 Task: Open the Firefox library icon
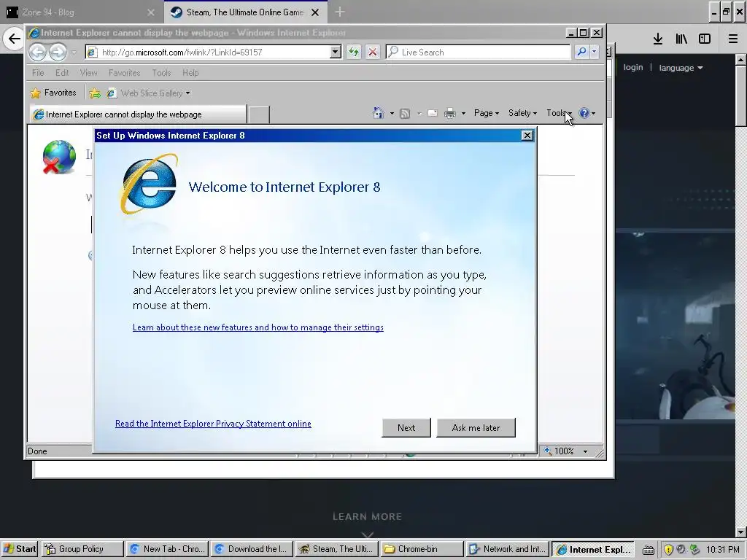coord(681,39)
